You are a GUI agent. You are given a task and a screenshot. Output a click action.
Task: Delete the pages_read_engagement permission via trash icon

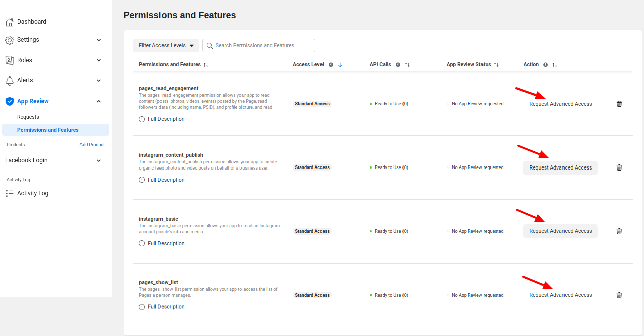619,104
